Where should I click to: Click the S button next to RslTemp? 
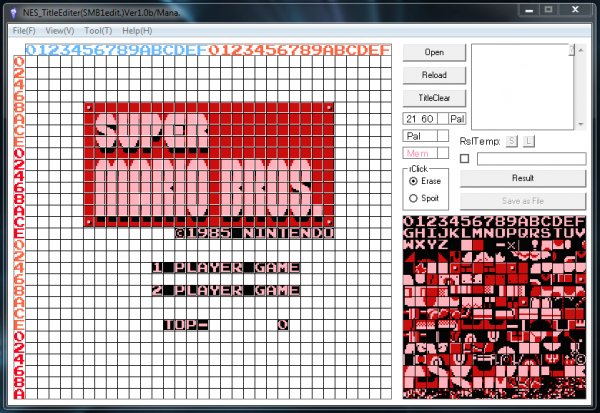[x=512, y=141]
